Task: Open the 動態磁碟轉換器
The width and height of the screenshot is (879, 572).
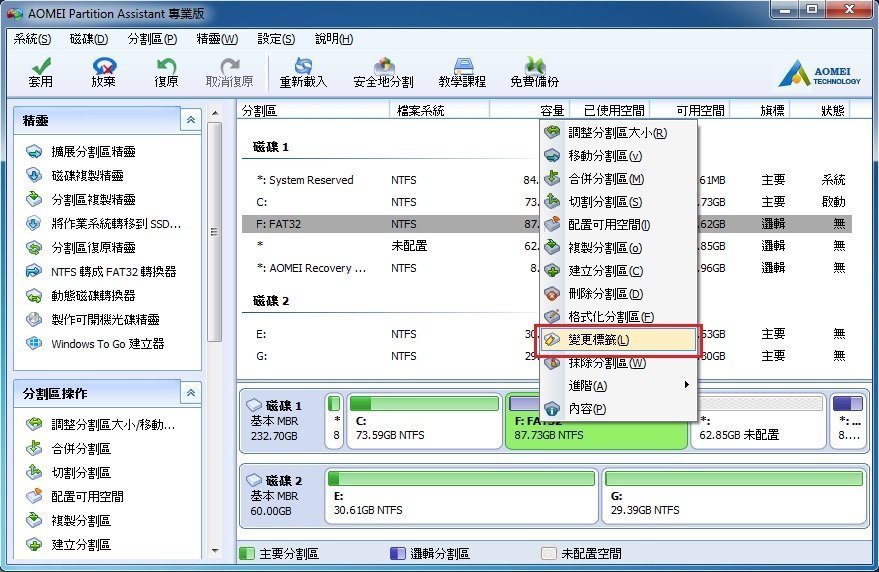Action: point(81,296)
